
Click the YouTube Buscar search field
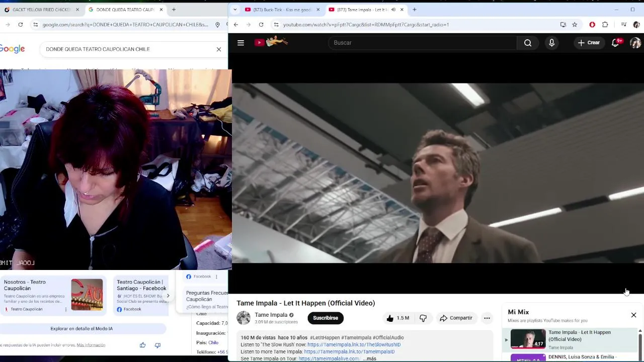[x=423, y=43]
